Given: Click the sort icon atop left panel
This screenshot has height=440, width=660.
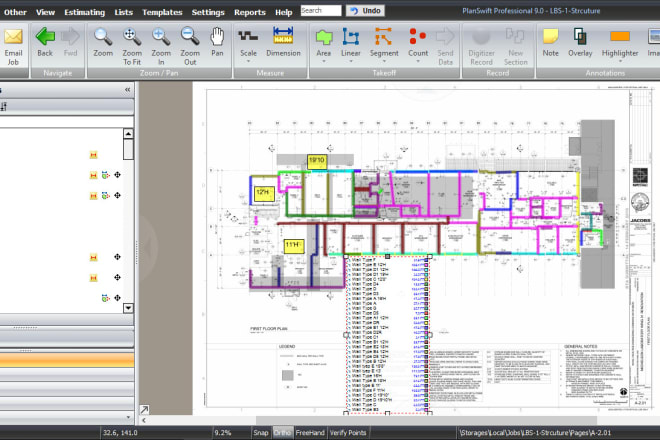Looking at the screenshot, I should pyautogui.click(x=3, y=106).
